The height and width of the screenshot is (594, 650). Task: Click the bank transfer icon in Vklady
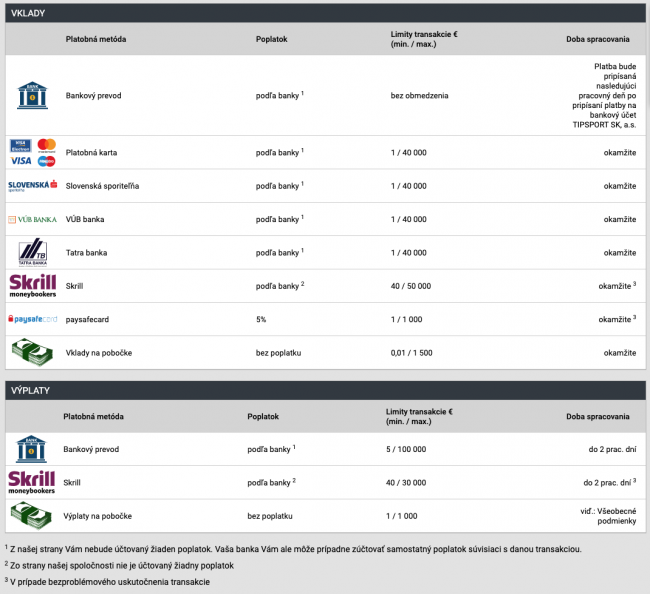[x=32, y=96]
